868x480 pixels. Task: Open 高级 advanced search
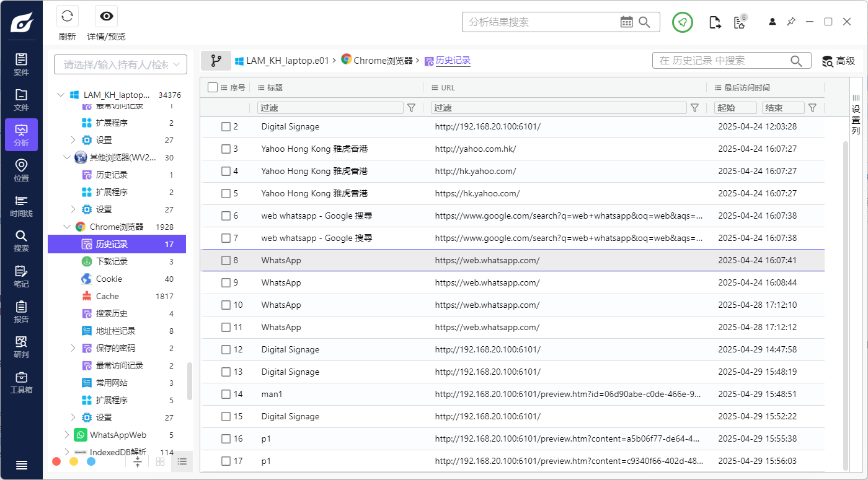coord(838,61)
